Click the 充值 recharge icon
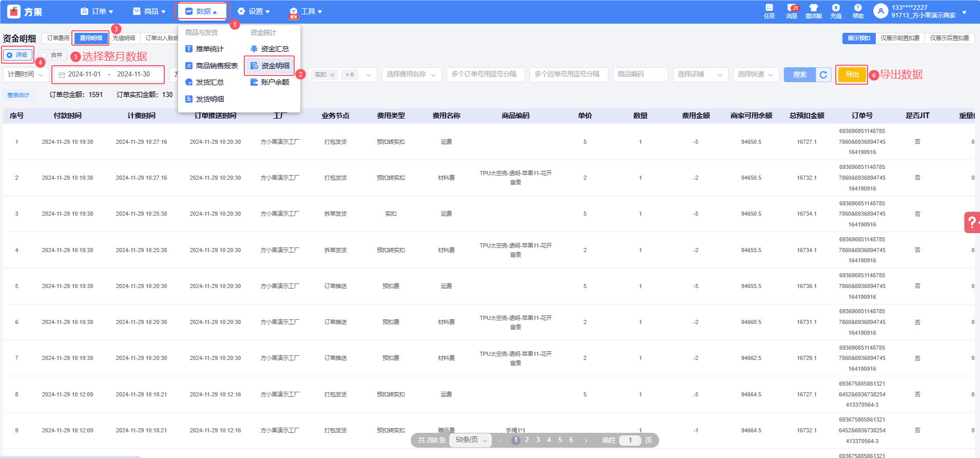 [836, 11]
